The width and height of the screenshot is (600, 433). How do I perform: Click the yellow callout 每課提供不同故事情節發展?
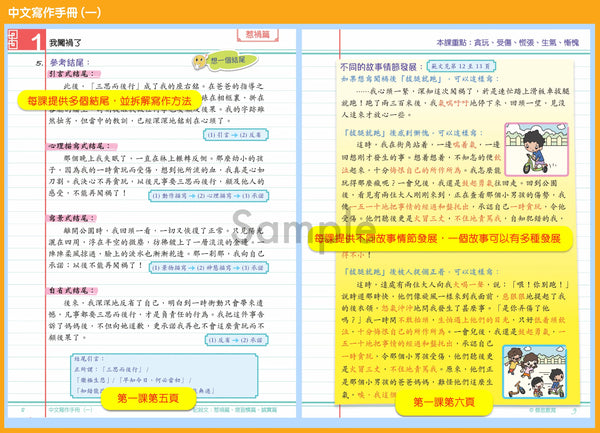(x=440, y=239)
